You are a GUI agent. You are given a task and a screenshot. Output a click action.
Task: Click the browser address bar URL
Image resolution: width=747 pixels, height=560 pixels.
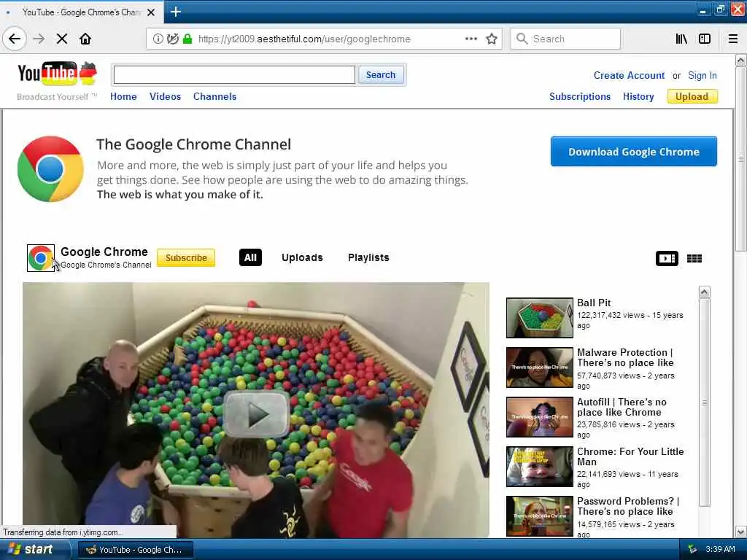(x=304, y=39)
